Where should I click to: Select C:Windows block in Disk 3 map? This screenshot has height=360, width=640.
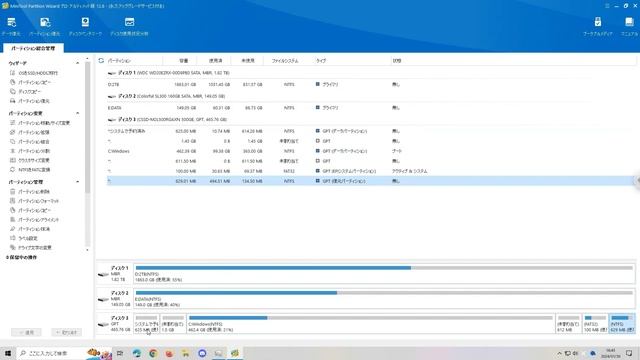click(371, 324)
